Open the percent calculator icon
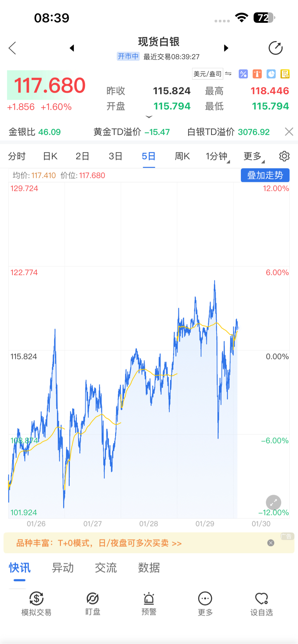The image size is (298, 644). 243,74
